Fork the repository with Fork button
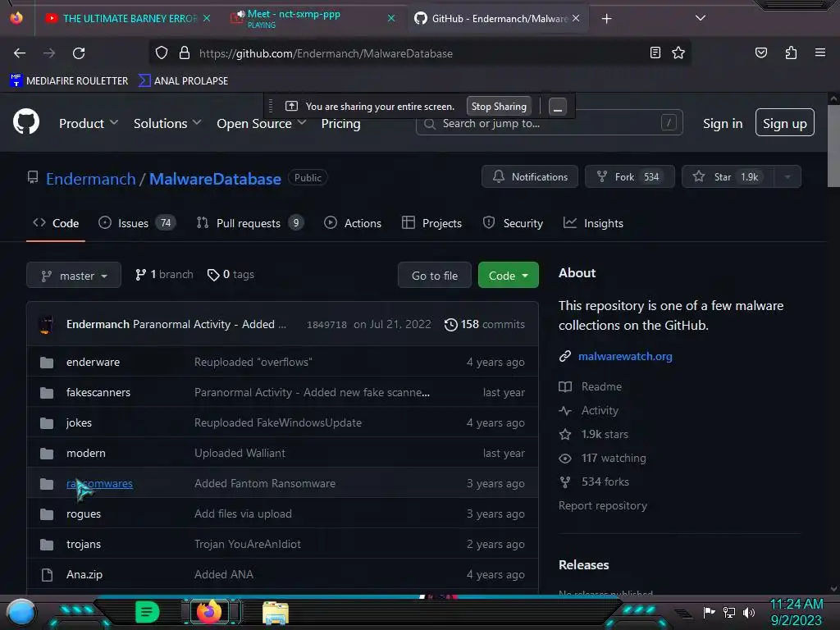 click(629, 177)
